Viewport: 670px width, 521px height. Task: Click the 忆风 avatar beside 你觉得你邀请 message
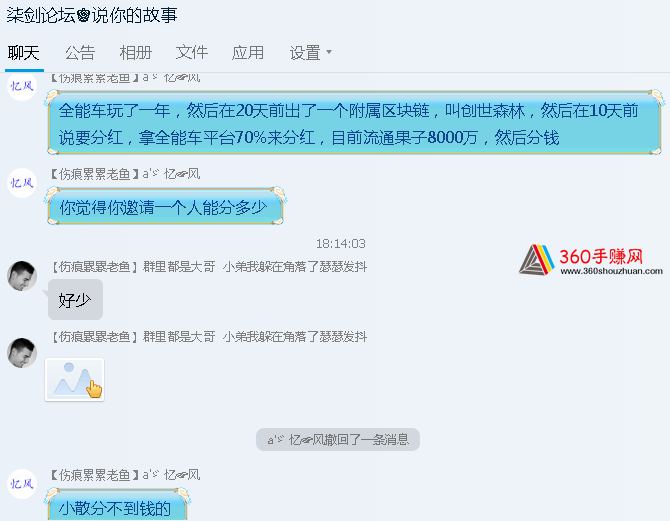pyautogui.click(x=22, y=183)
